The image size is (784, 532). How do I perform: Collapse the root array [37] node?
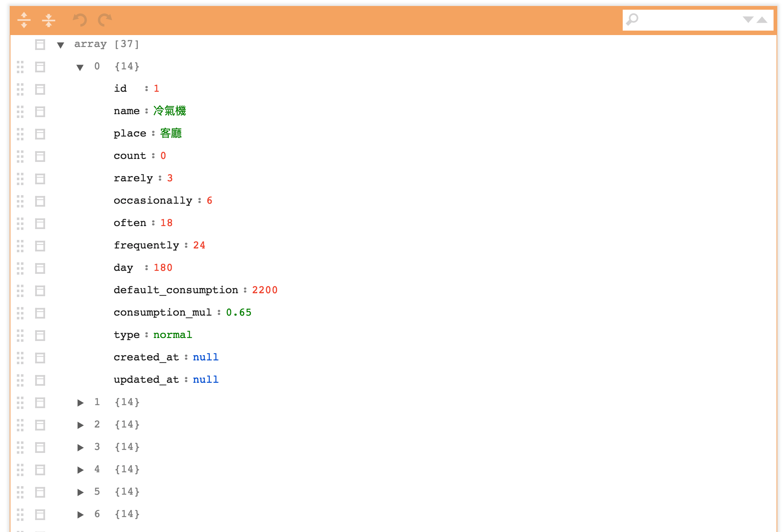coord(60,45)
